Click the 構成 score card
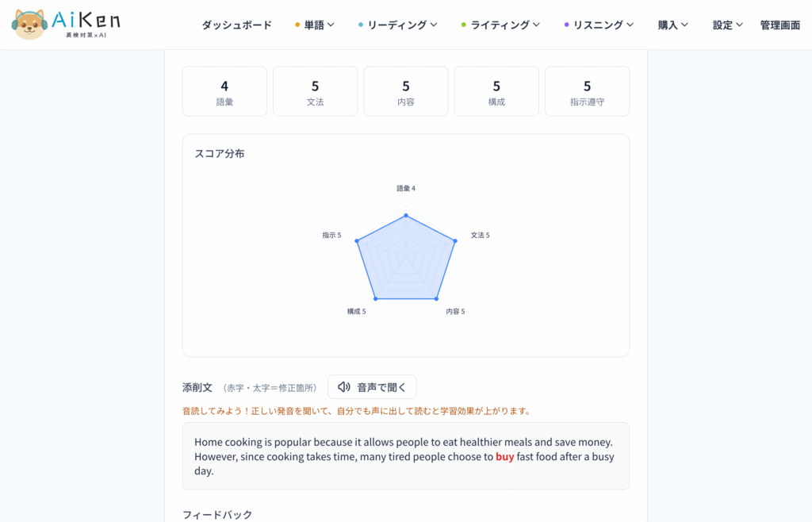Image resolution: width=812 pixels, height=522 pixels. pyautogui.click(x=496, y=91)
